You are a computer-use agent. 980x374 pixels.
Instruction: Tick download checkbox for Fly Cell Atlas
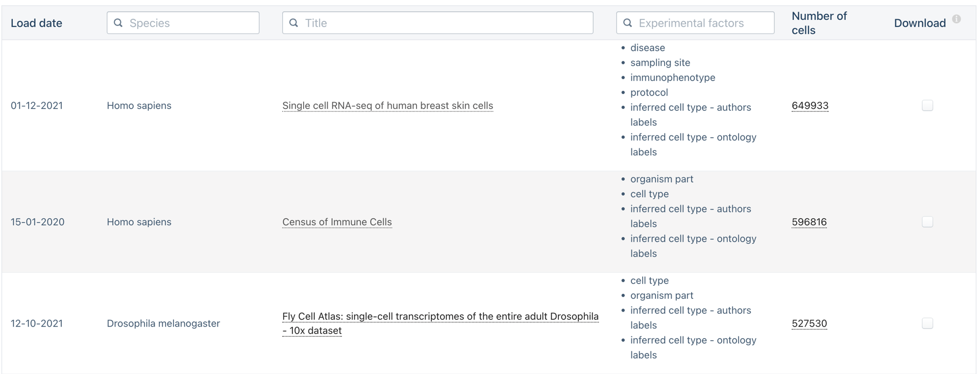click(927, 323)
